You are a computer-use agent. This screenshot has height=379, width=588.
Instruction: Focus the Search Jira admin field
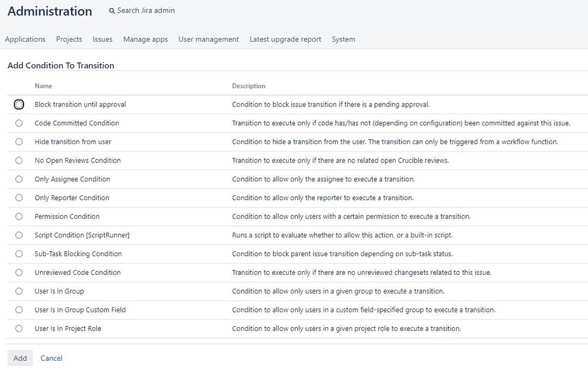[146, 11]
